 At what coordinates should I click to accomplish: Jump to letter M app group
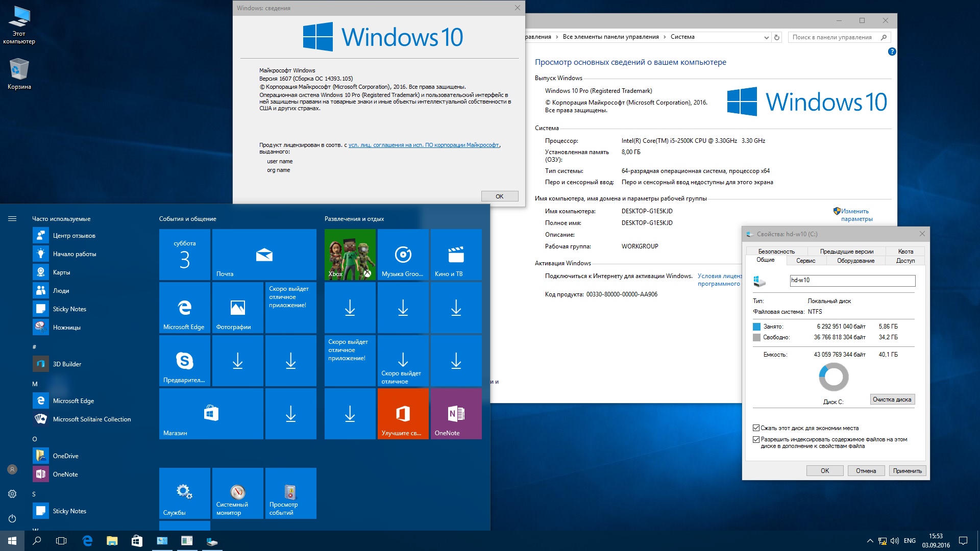point(35,384)
